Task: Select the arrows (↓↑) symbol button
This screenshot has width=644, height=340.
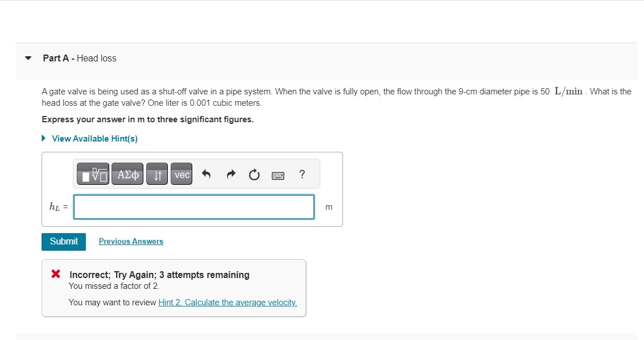Action: pyautogui.click(x=156, y=175)
